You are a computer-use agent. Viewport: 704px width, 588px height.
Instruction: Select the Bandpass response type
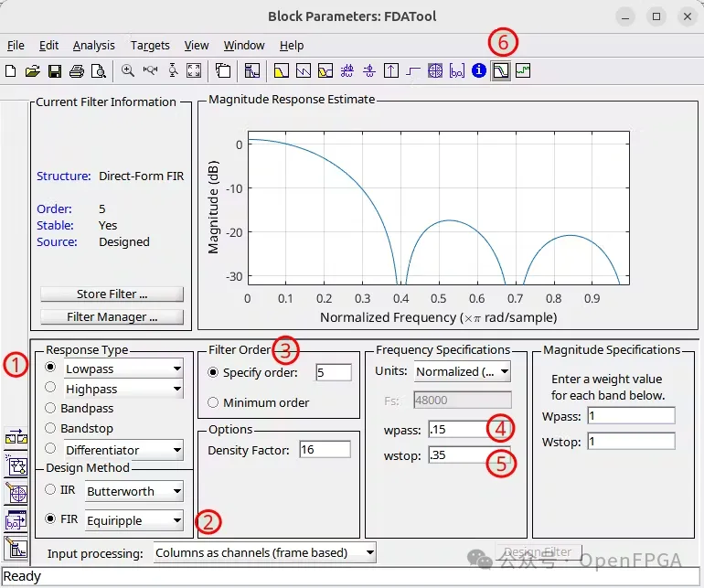pos(80,409)
